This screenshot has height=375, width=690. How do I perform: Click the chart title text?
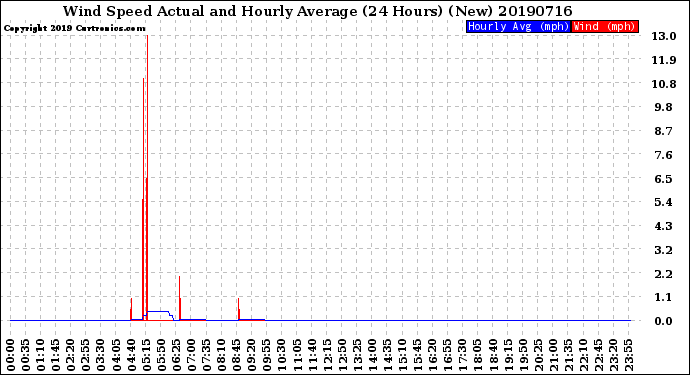(317, 11)
